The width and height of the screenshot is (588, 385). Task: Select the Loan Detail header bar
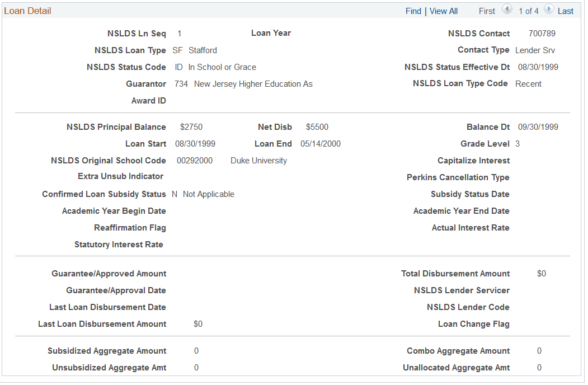[27, 10]
